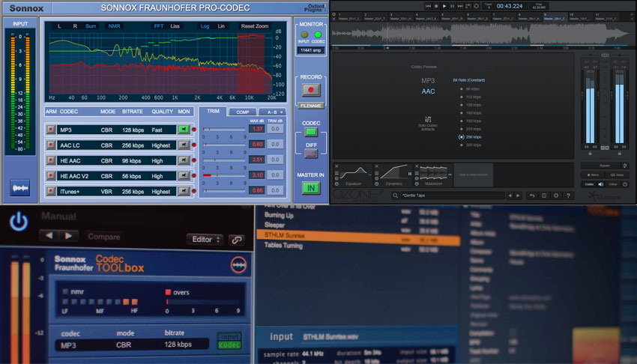Select the 256 kbps bit rate option

(470, 137)
